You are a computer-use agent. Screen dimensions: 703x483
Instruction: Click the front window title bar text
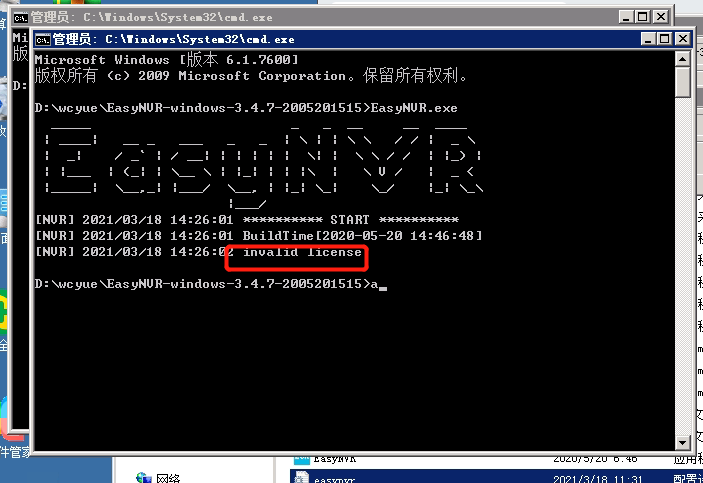(174, 39)
